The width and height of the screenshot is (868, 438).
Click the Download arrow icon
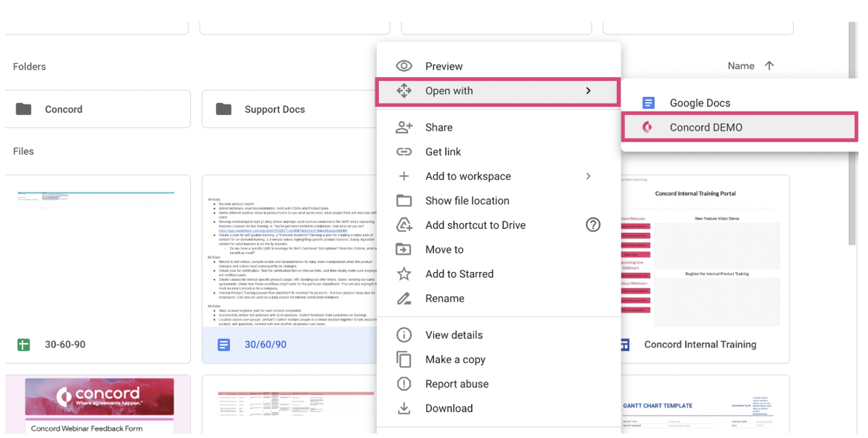click(404, 408)
